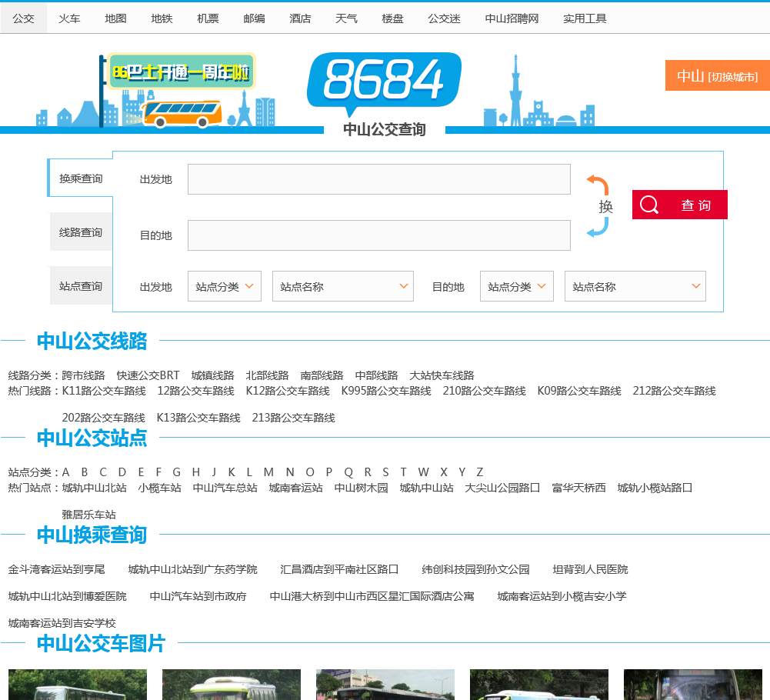Viewport: 770px width, 700px height.
Task: Open the 实用工具 navigation item
Action: [x=585, y=18]
